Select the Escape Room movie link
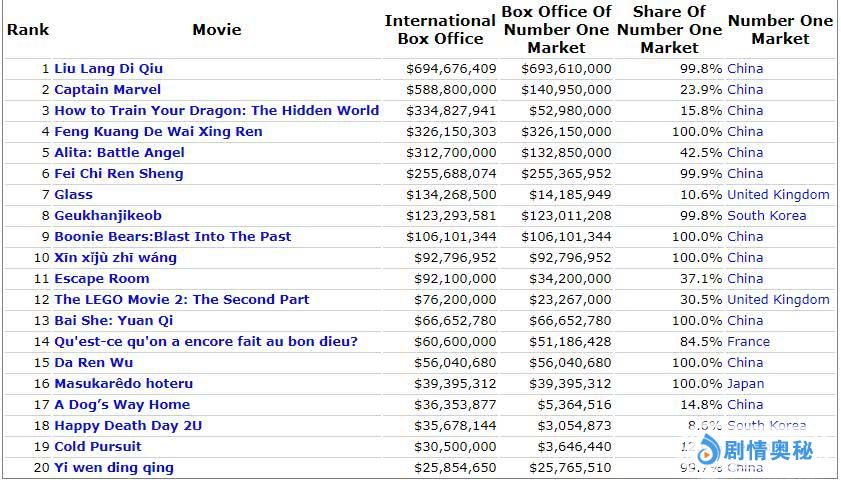 (x=101, y=279)
